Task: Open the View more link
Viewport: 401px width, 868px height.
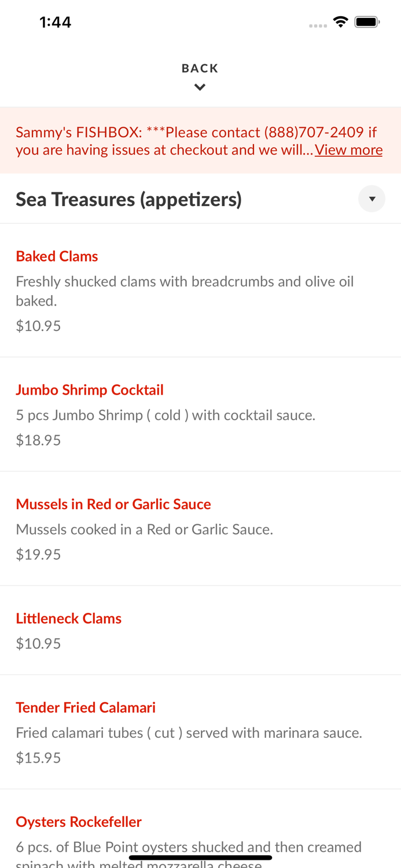Action: [x=348, y=150]
